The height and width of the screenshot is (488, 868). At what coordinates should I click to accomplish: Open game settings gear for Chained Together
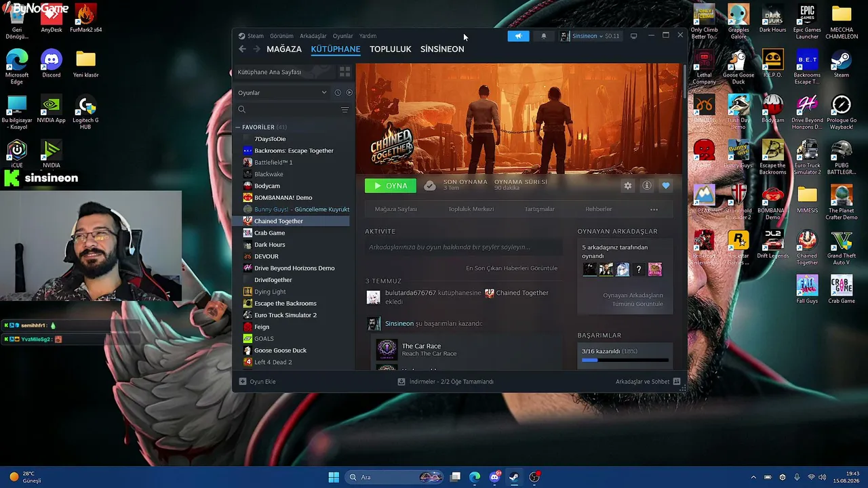(x=628, y=186)
